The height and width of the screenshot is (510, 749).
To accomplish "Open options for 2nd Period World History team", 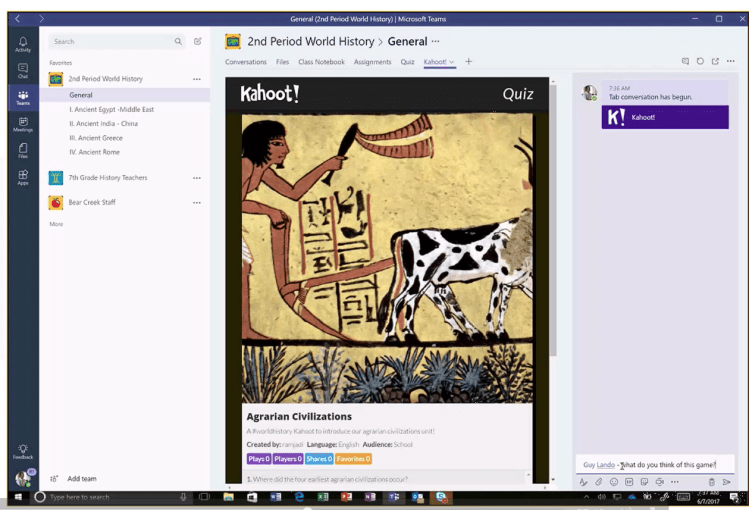I will [197, 79].
